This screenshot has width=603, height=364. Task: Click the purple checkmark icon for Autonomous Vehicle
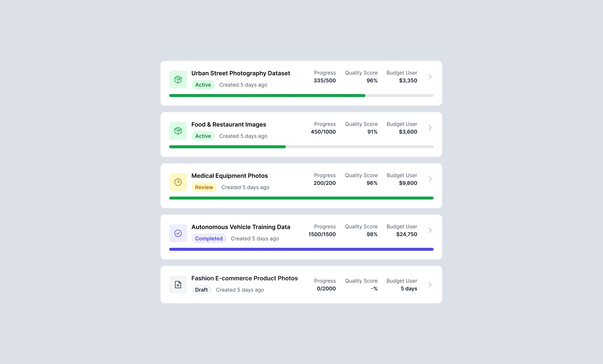click(x=178, y=233)
